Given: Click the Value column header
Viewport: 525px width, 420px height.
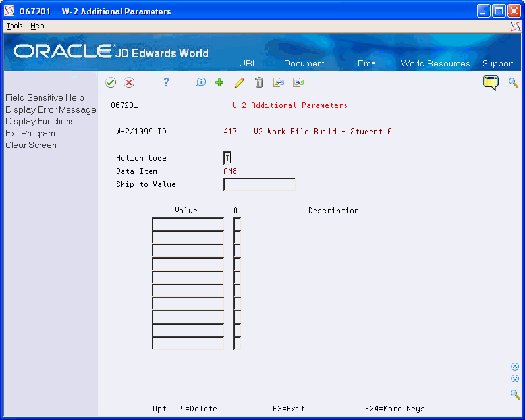Looking at the screenshot, I should [186, 211].
